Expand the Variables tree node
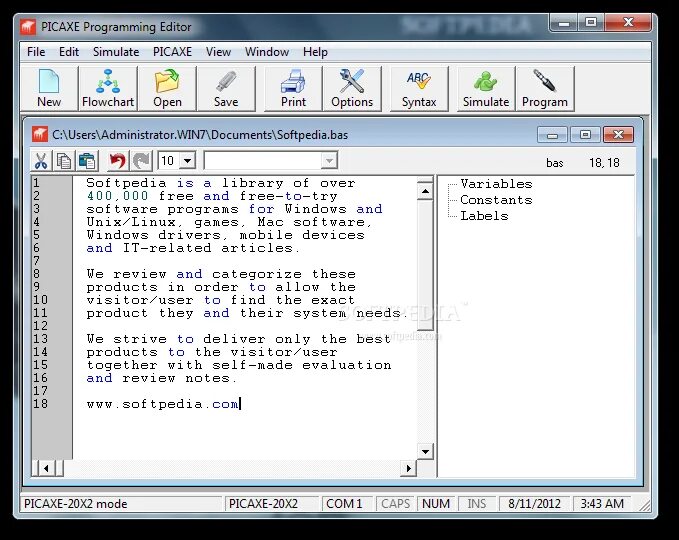The width and height of the screenshot is (679, 540). 496,184
